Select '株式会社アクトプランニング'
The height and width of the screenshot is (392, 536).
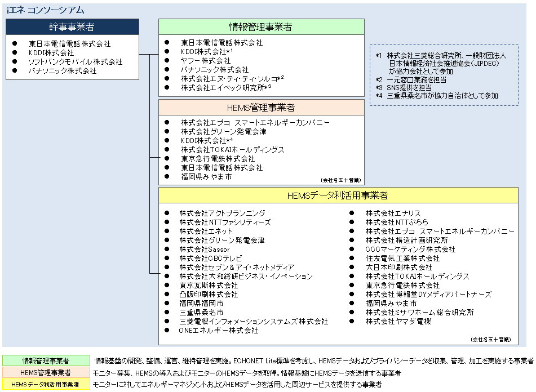(223, 213)
